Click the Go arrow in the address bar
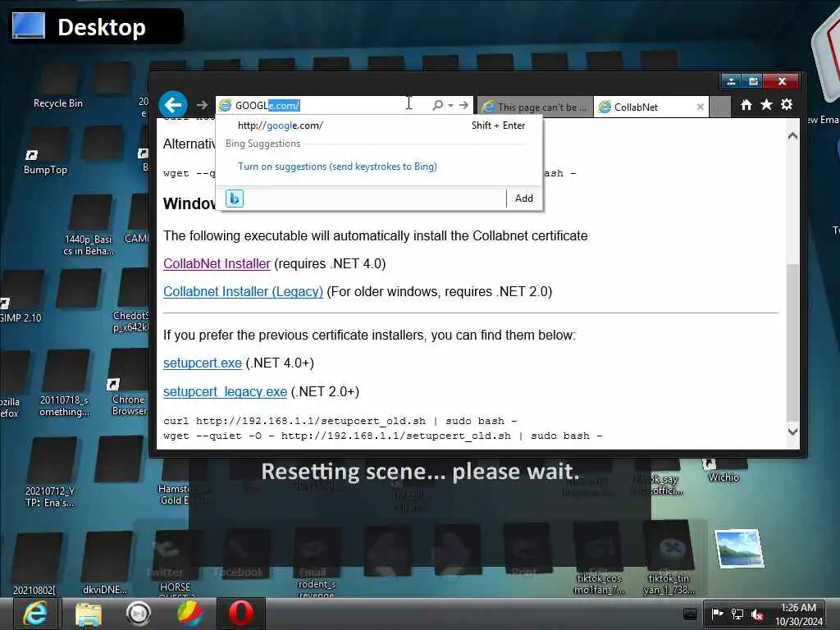840x630 pixels. click(463, 105)
